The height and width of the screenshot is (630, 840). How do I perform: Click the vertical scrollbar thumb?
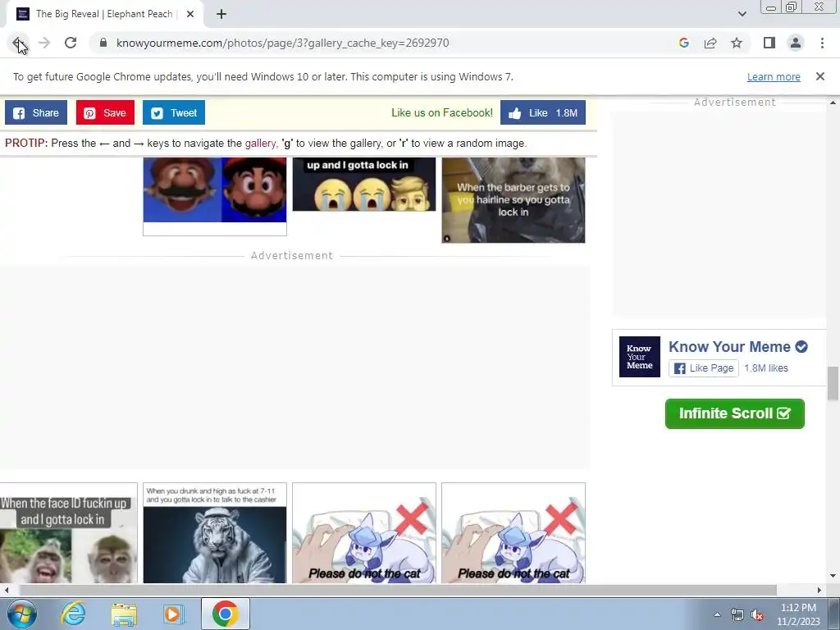click(833, 383)
